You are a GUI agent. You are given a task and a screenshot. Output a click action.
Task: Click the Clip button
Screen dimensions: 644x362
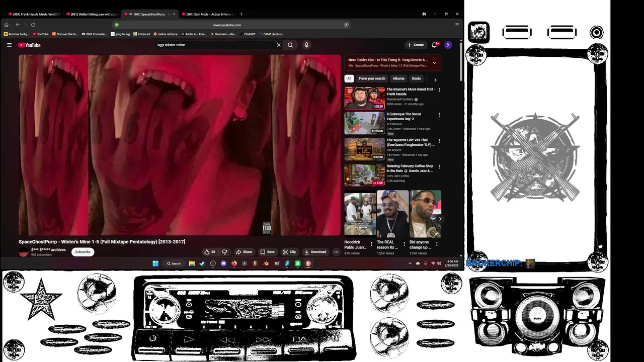[x=289, y=252]
